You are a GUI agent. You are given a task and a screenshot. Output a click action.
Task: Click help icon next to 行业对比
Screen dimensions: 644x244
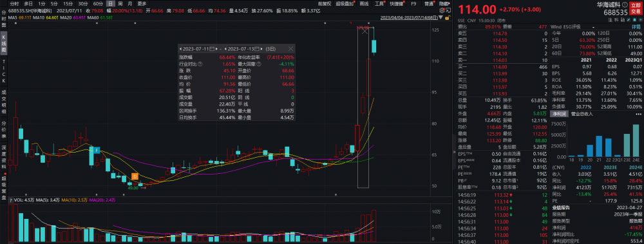[x=200, y=64]
